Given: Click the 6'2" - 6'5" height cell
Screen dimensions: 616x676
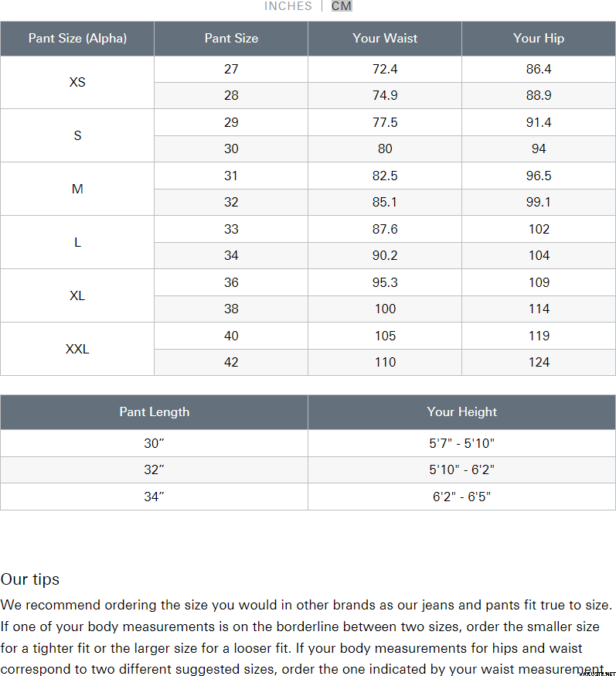Looking at the screenshot, I should click(x=461, y=497).
